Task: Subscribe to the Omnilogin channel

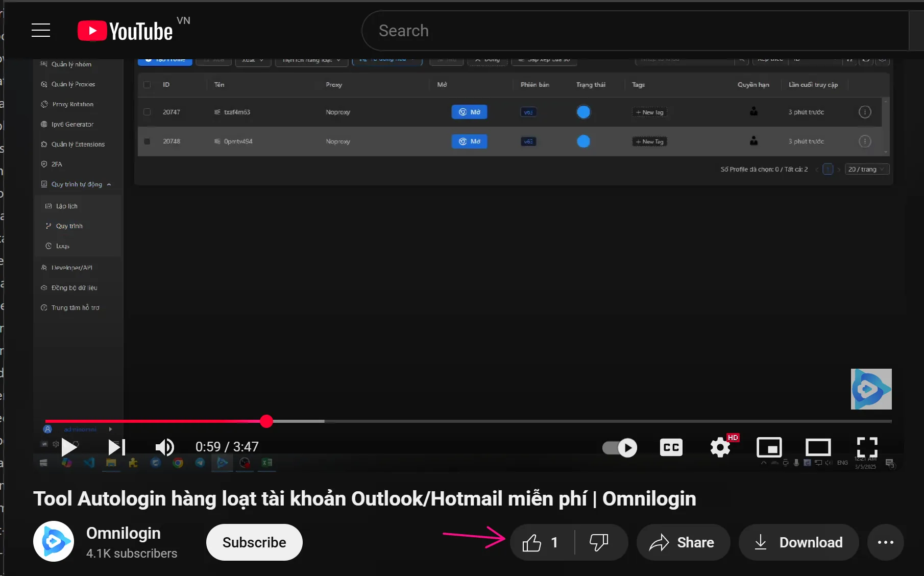Action: click(x=254, y=542)
